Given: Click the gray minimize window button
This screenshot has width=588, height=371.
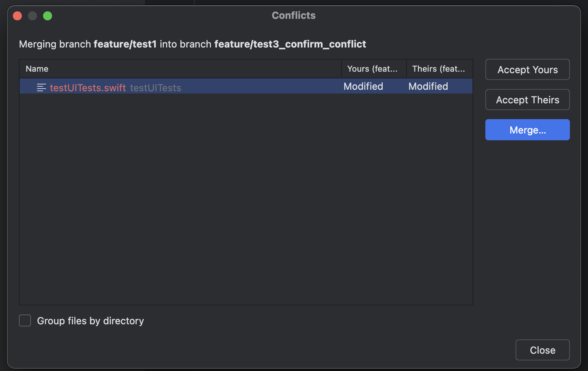Looking at the screenshot, I should point(32,16).
